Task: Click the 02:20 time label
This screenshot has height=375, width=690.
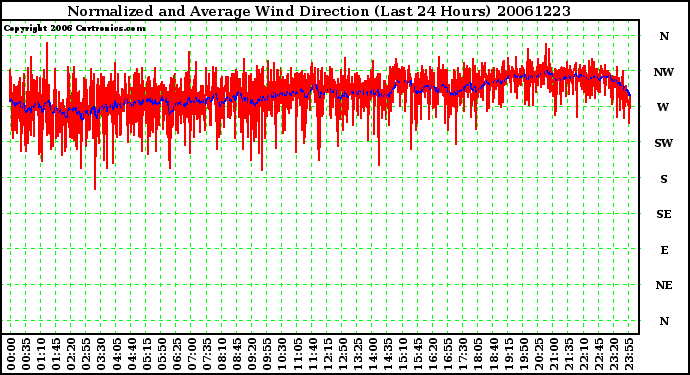Action: point(71,354)
